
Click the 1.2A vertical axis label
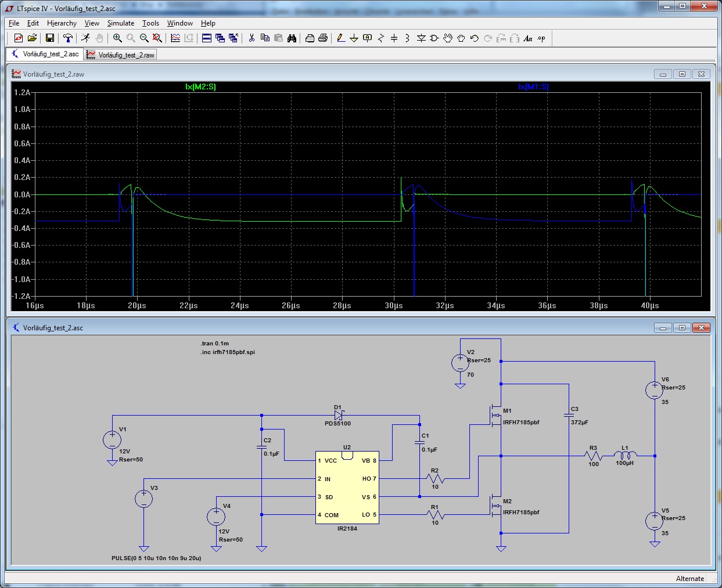(x=22, y=92)
